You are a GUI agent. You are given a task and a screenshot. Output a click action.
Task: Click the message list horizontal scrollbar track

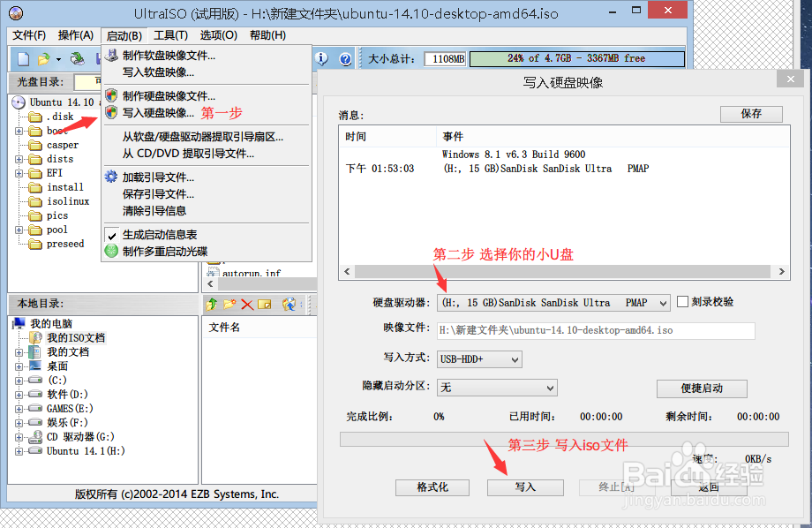[x=564, y=272]
